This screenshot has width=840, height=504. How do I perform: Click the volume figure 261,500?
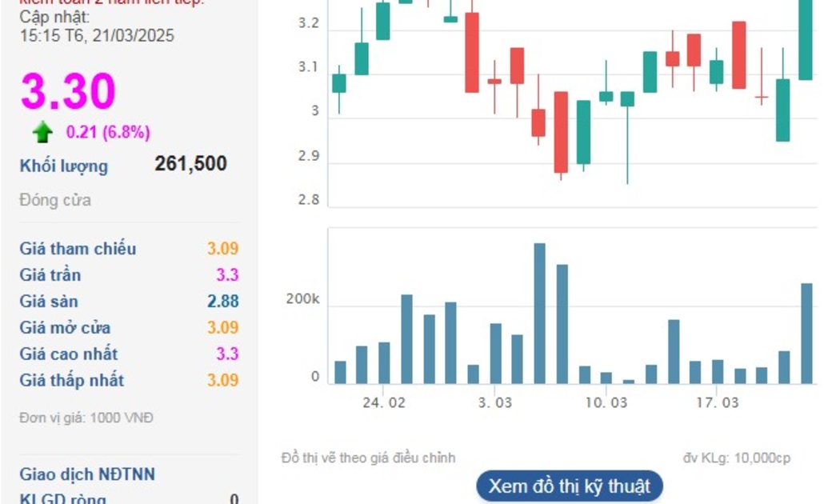(190, 164)
